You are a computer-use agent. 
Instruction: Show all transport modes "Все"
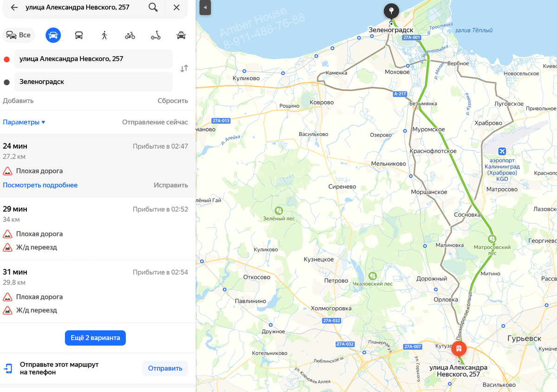(x=19, y=35)
